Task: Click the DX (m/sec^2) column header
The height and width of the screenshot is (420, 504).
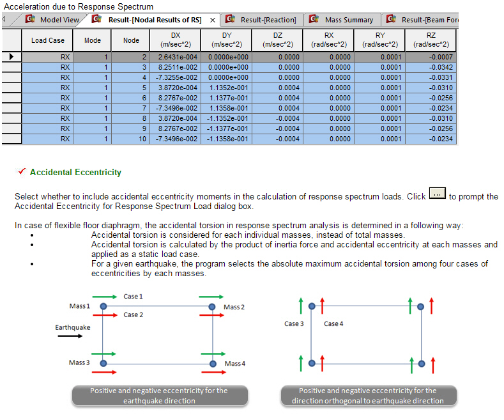Action: pyautogui.click(x=175, y=40)
